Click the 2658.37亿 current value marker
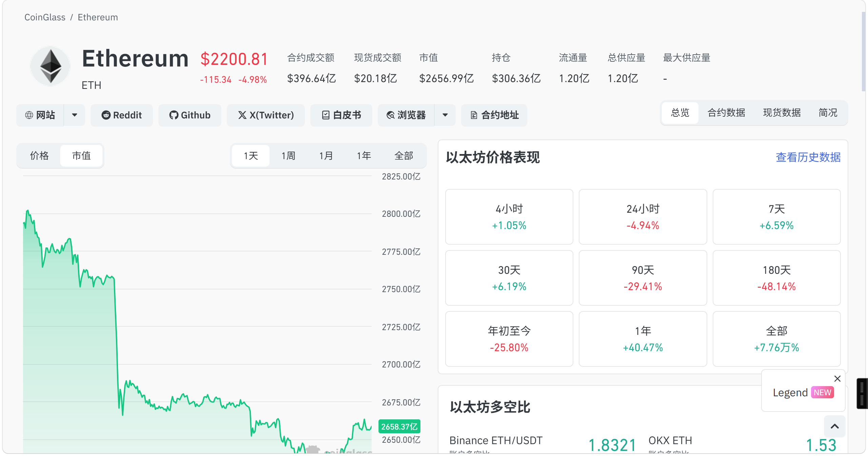Viewport: 868px width, 456px height. (399, 426)
